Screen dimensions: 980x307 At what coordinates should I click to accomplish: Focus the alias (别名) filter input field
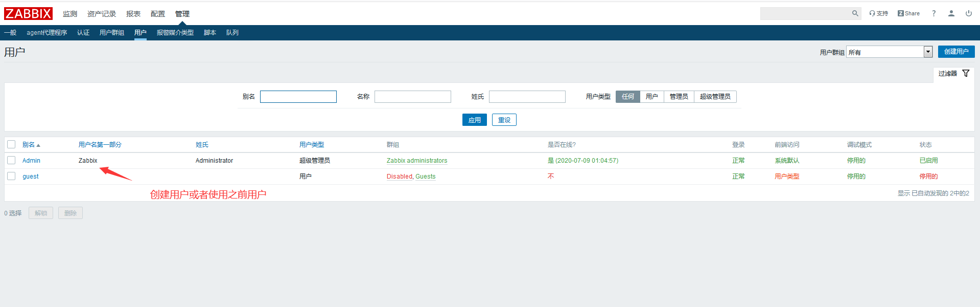coord(298,97)
